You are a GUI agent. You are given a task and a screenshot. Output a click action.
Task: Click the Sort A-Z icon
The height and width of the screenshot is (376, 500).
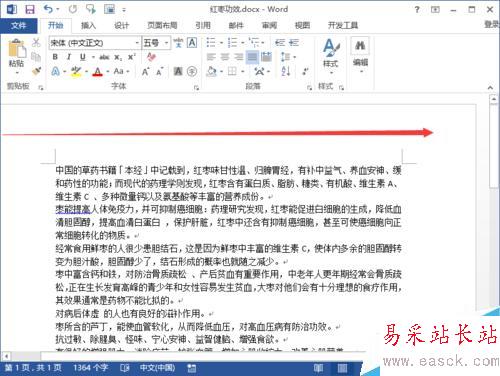click(x=286, y=71)
